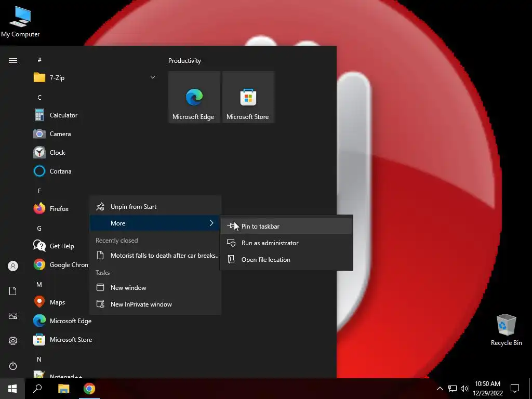Choose Run as administrator
Image resolution: width=532 pixels, height=399 pixels.
click(287, 243)
